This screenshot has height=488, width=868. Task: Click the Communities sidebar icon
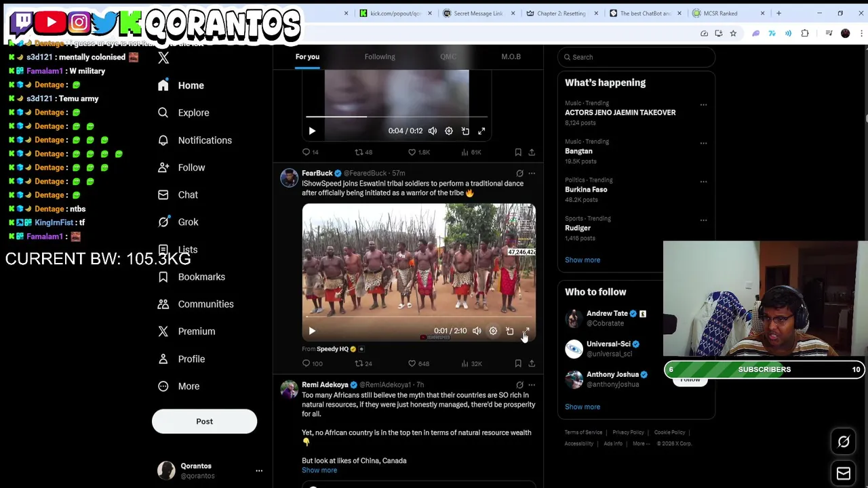[163, 304]
